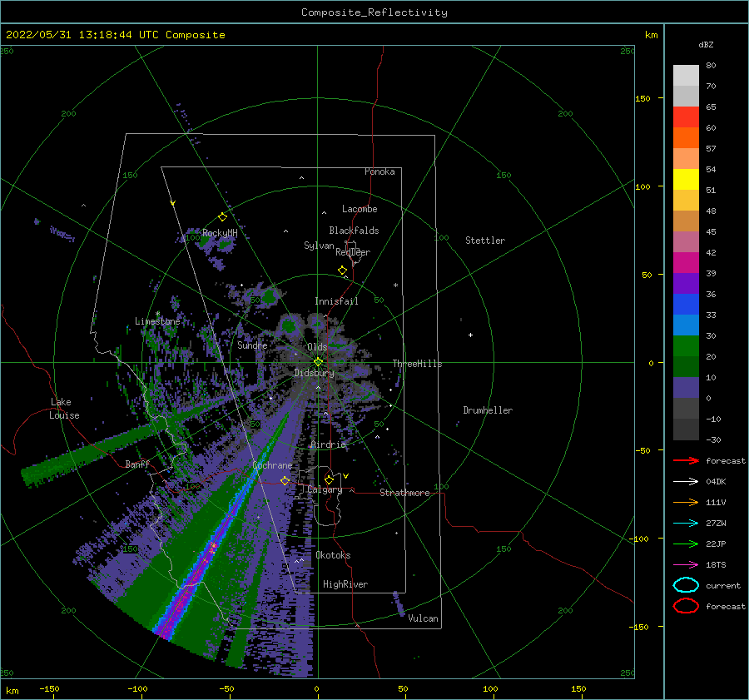Click the Composite_Reflectivity title
The width and height of the screenshot is (749, 700).
tap(374, 12)
